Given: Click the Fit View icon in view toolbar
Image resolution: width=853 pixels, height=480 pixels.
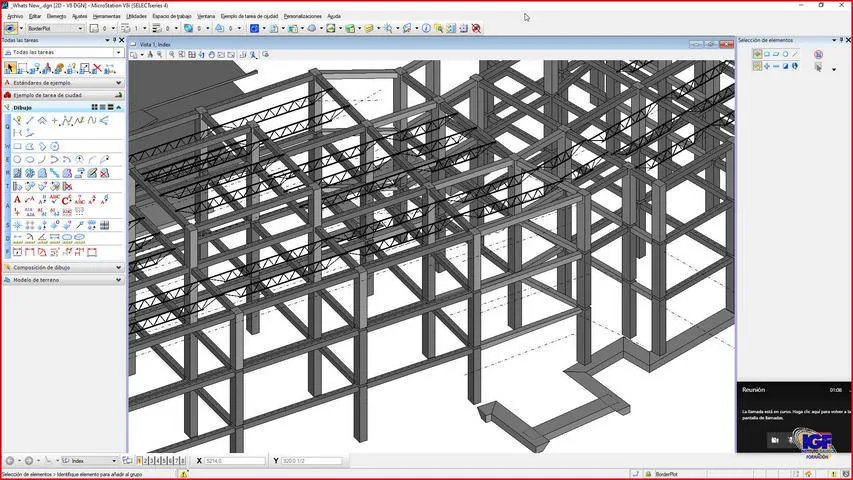Looking at the screenshot, I should point(192,54).
